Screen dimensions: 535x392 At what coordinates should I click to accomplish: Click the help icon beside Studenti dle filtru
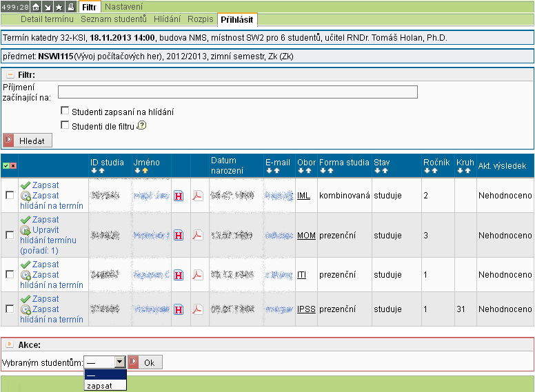[142, 125]
